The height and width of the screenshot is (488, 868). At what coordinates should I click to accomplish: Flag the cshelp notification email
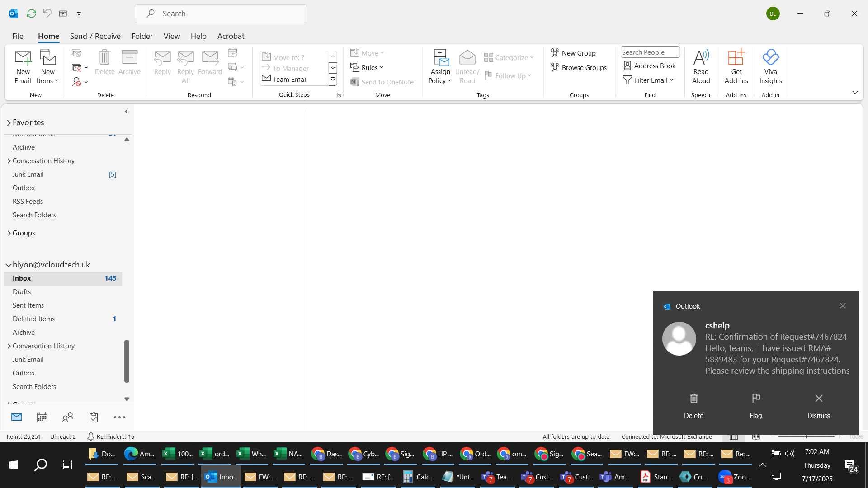755,405
